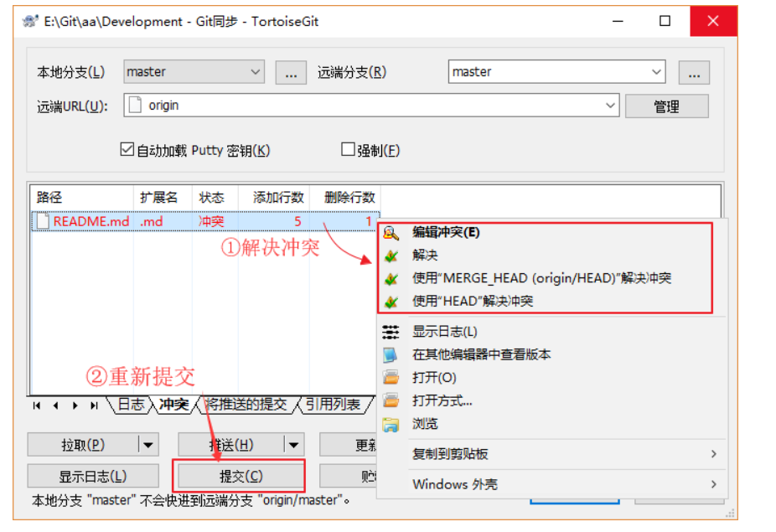
Task: Click the Edit Conflicts magnifier icon
Action: (x=391, y=233)
